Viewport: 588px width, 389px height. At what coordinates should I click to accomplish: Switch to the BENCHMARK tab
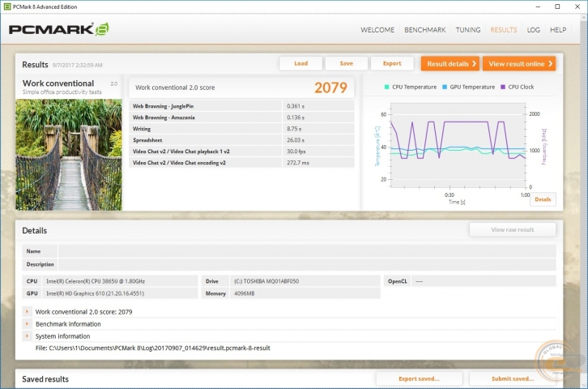pyautogui.click(x=425, y=30)
